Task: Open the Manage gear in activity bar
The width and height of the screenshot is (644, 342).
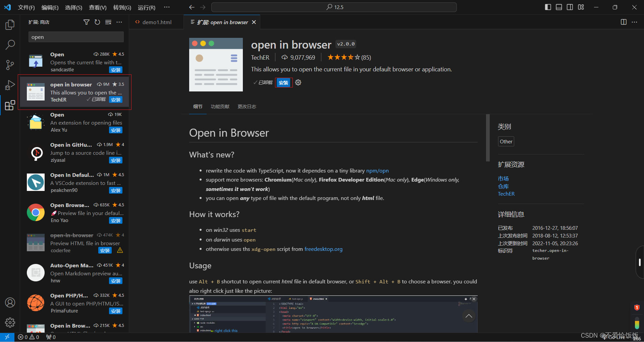Action: (10, 323)
